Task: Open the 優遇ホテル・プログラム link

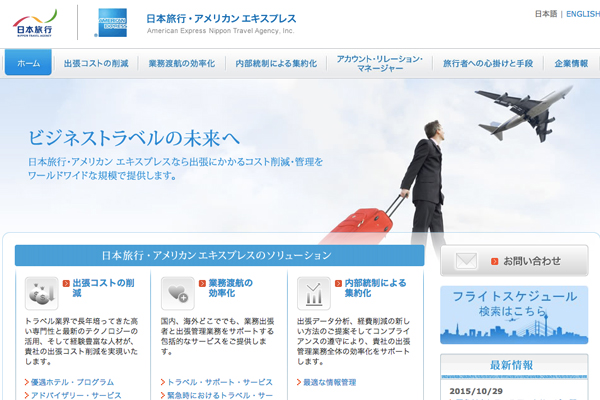Action: click(x=72, y=382)
